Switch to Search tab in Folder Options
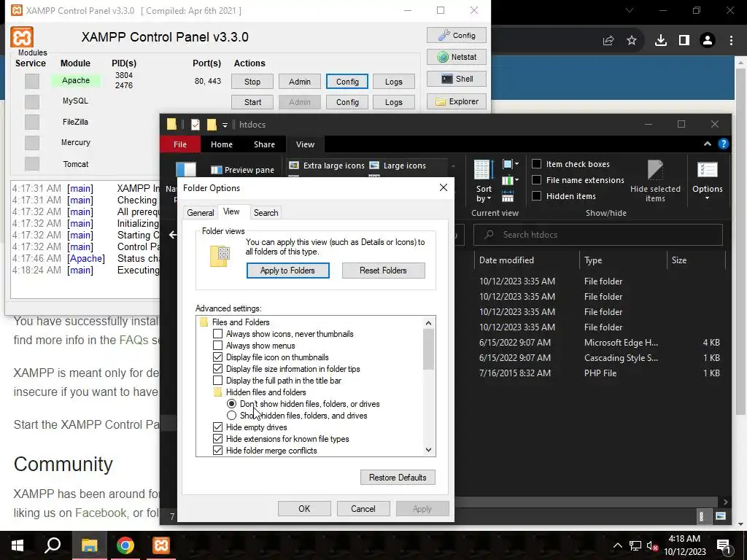 coord(266,213)
